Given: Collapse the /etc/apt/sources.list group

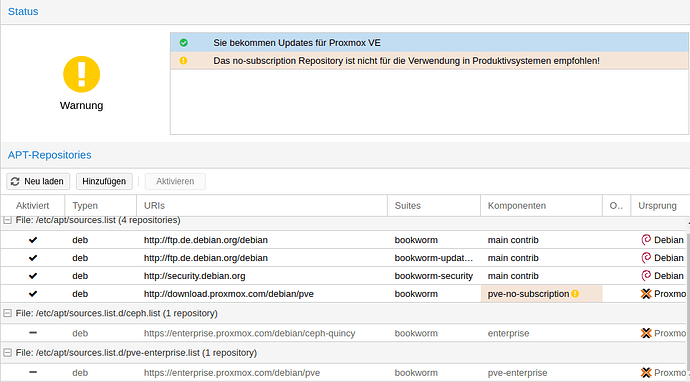Looking at the screenshot, I should tap(7, 220).
